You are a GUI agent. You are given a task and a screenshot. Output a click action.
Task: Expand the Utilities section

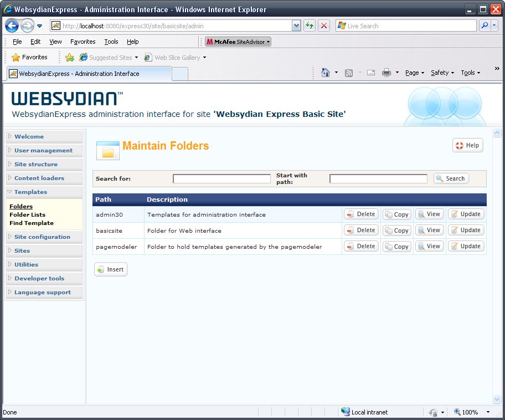44,265
